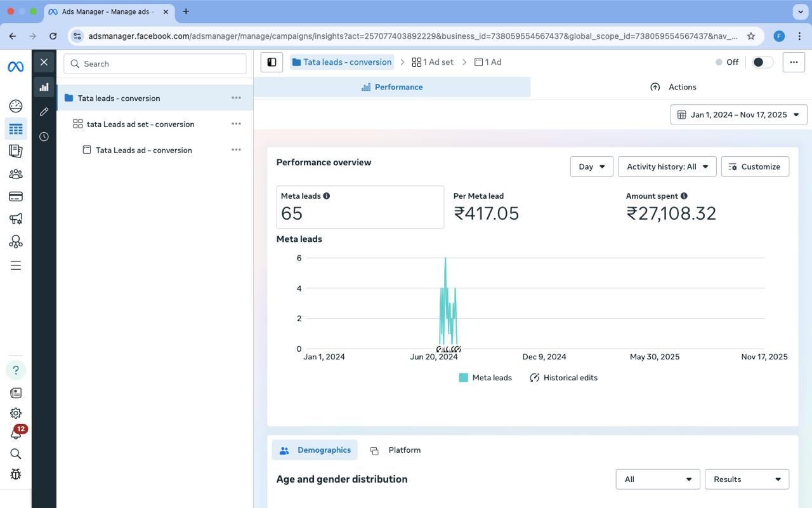Open the Audiences people icon
This screenshot has height=508, width=812.
coord(16,173)
